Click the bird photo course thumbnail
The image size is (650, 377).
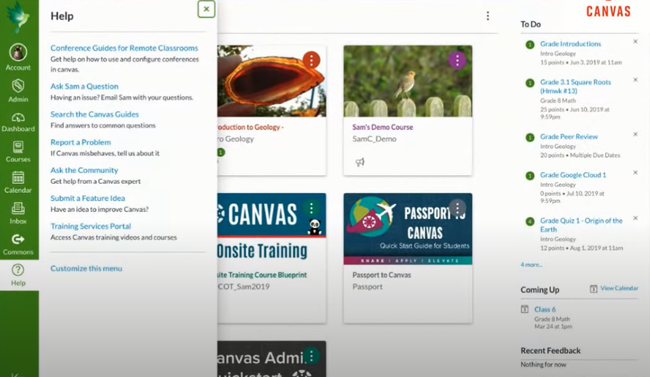[407, 81]
